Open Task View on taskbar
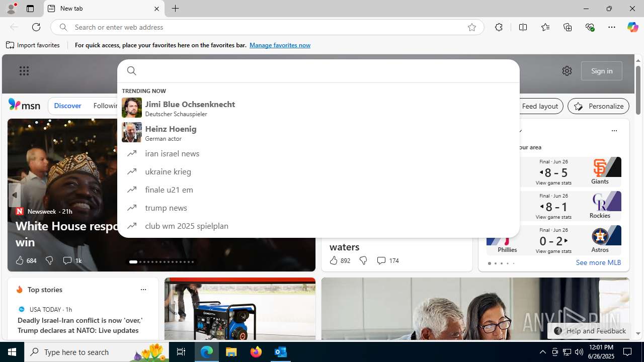Image resolution: width=644 pixels, height=362 pixels. [181, 352]
